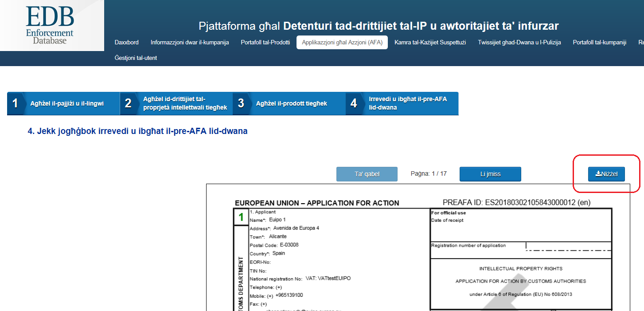Download the document with Niżżel button
Image resolution: width=644 pixels, height=311 pixels.
[x=606, y=174]
